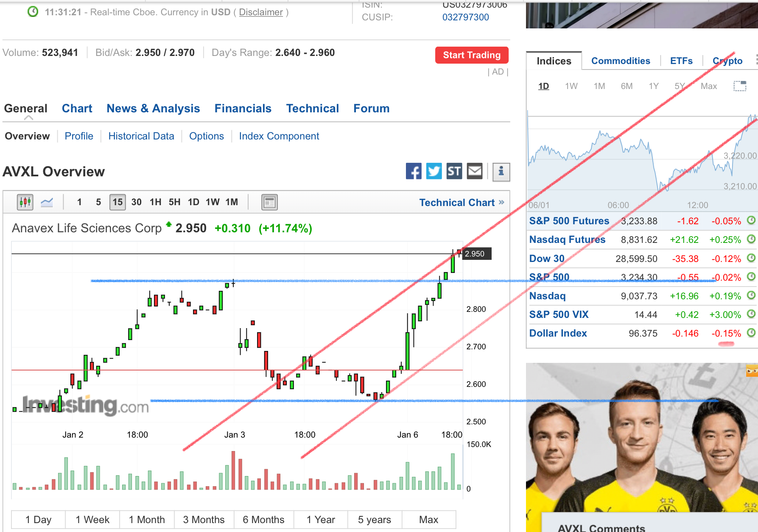Screen dimensions: 758x532
Task: Set chart range to 5 years
Action: coord(375,519)
